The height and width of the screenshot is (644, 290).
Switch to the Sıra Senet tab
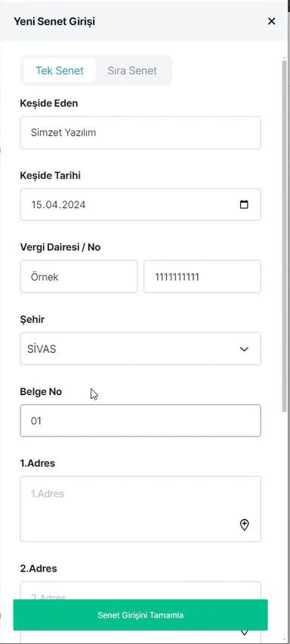(x=132, y=71)
